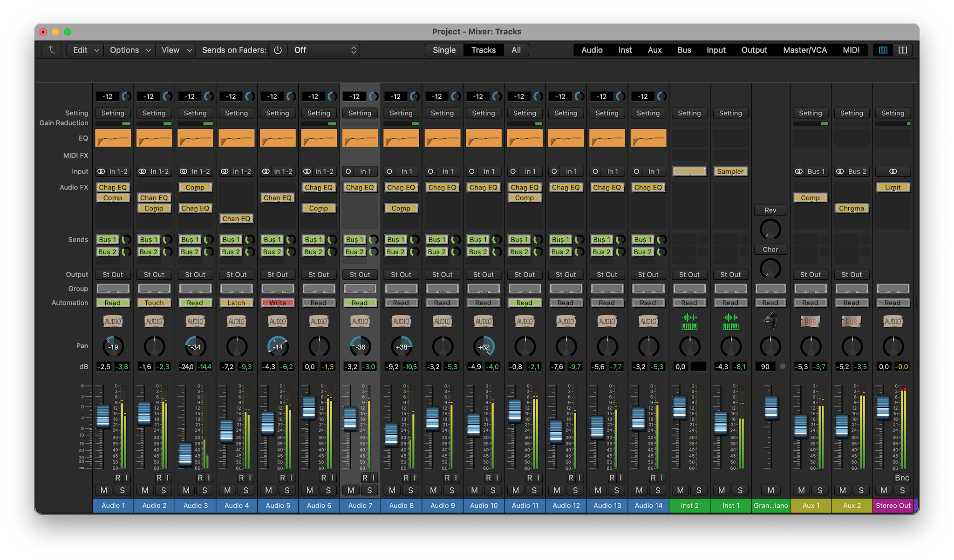Mute the Audio 1 channel
The image size is (954, 560).
104,490
